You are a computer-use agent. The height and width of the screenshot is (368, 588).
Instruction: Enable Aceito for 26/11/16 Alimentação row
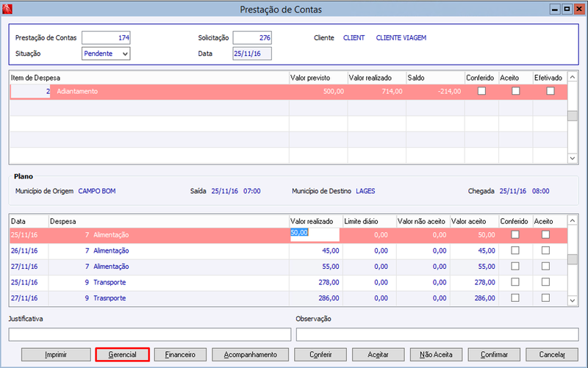pyautogui.click(x=545, y=250)
